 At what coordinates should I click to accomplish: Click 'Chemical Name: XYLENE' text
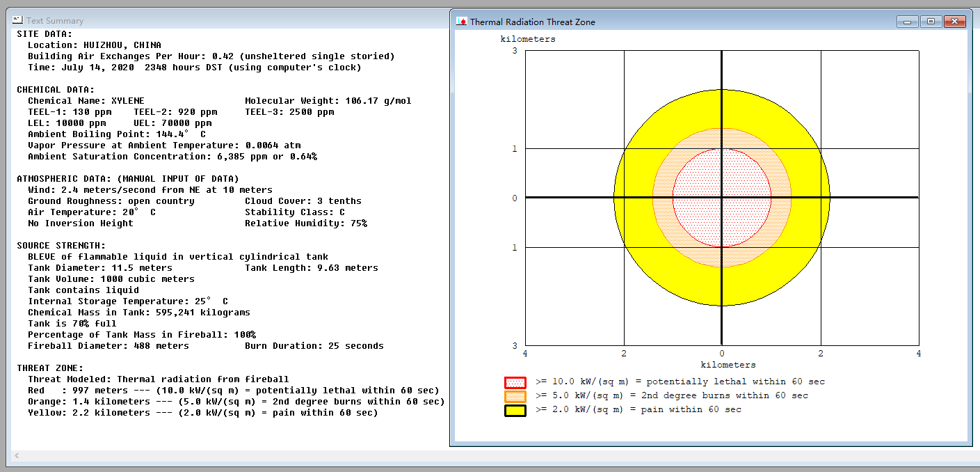click(86, 100)
